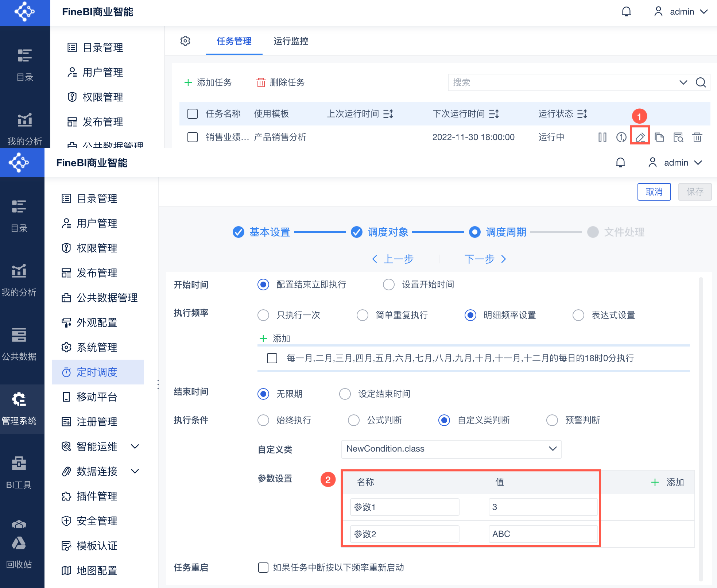The image size is (717, 588).
Task: Open 定时调度 menu item
Action: [97, 372]
